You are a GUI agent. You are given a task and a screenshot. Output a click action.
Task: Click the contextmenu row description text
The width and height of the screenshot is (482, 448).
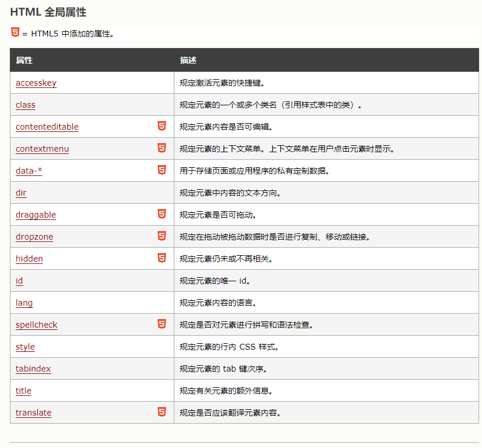pos(287,149)
